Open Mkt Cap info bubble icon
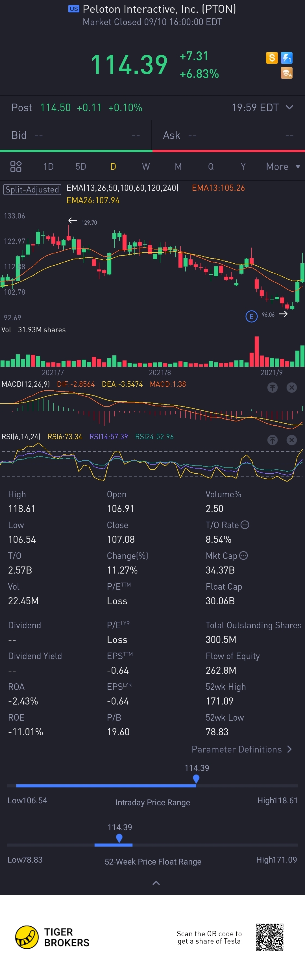The image size is (305, 980). [x=243, y=555]
